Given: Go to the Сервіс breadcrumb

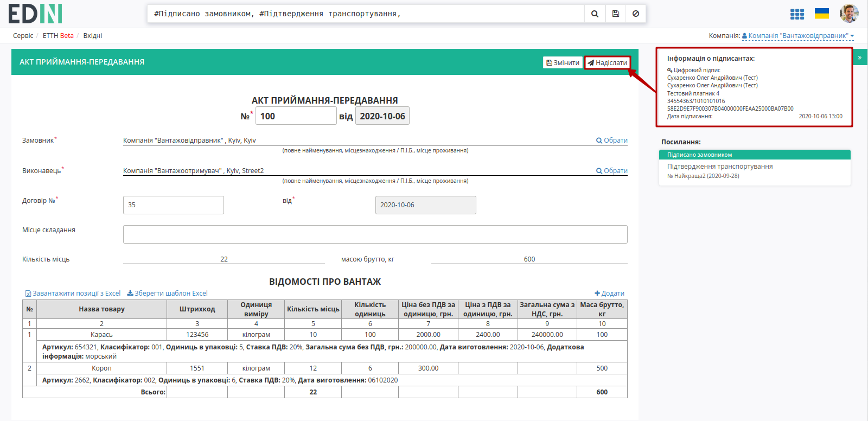Looking at the screenshot, I should [x=23, y=36].
